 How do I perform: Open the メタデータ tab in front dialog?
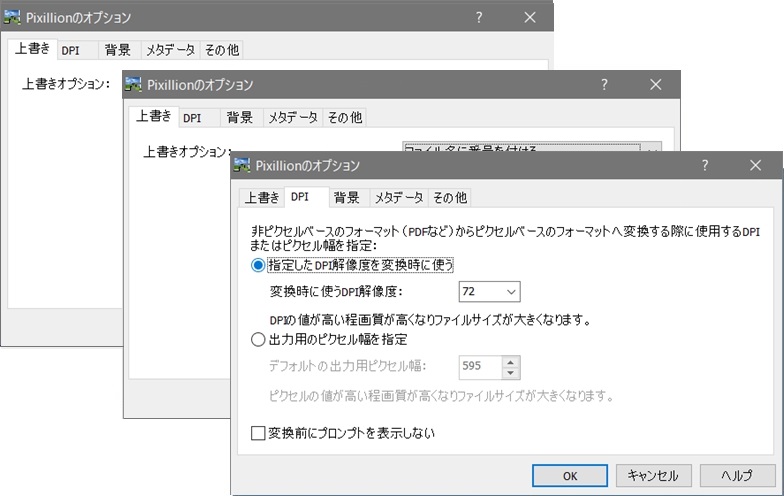pyautogui.click(x=399, y=198)
